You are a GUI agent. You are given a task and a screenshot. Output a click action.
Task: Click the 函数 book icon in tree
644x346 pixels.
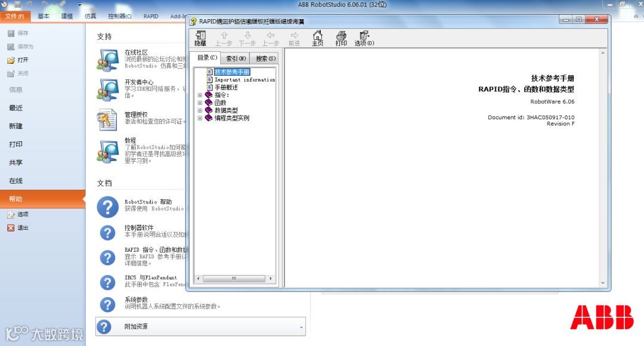[209, 103]
